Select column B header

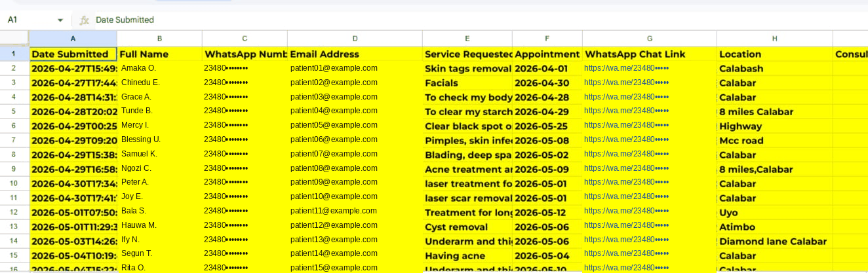click(x=160, y=39)
